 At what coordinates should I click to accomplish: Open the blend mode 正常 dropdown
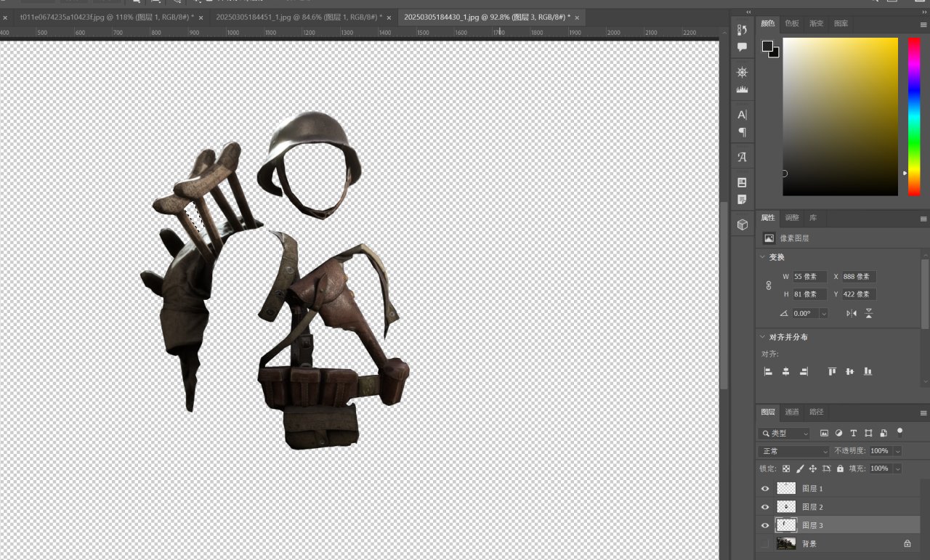(x=793, y=451)
